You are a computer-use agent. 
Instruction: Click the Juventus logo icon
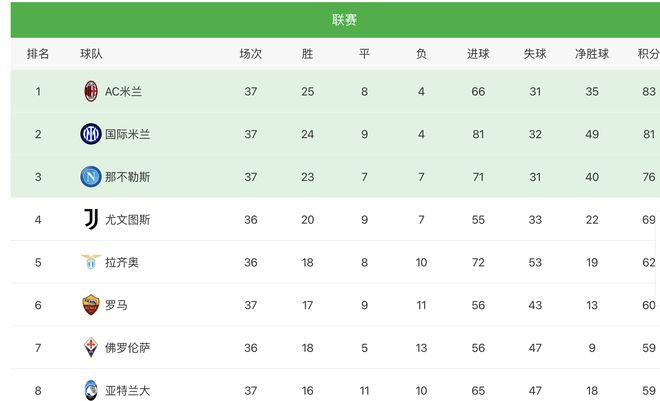91,219
